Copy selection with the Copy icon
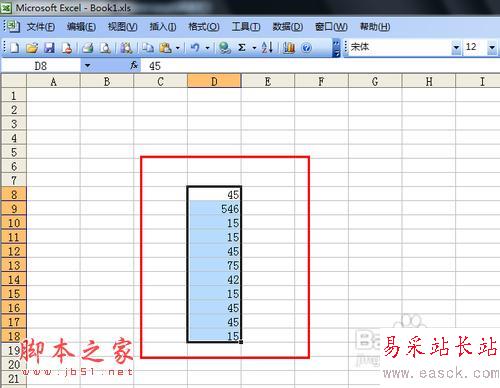The image size is (500, 388). point(148,48)
